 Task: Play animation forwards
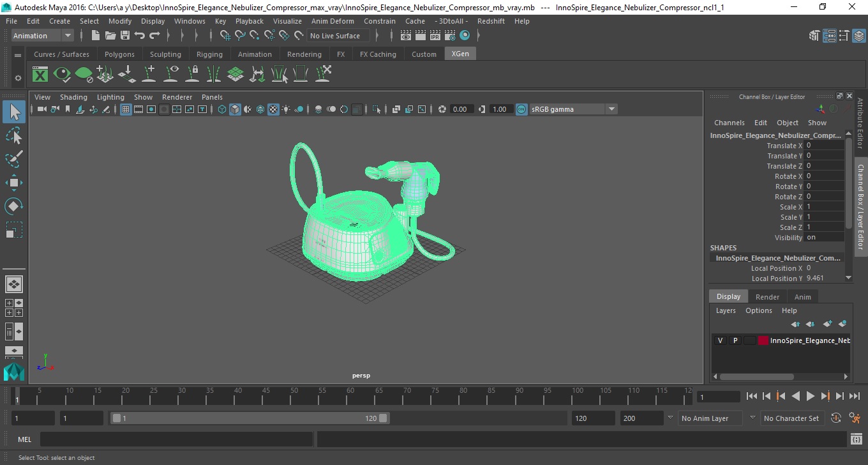[811, 396]
